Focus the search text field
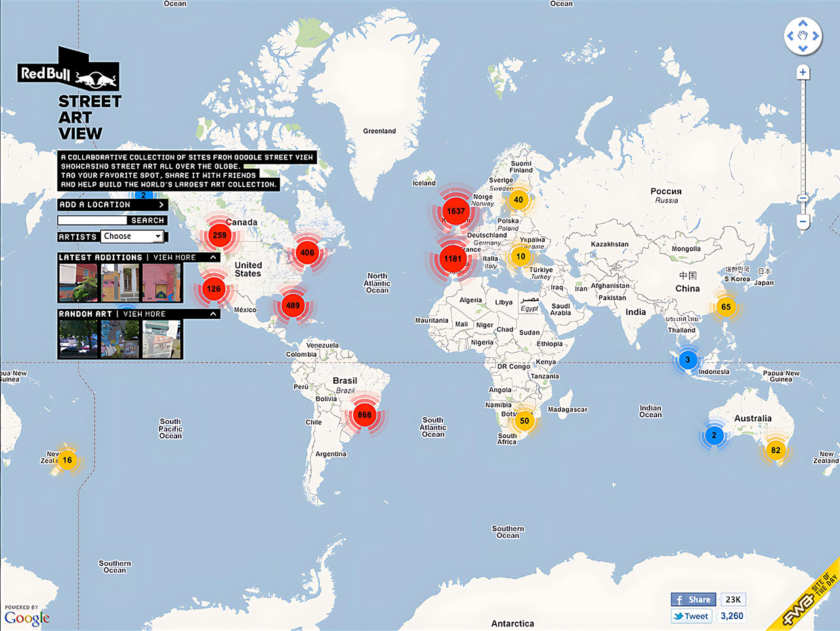The width and height of the screenshot is (840, 631). [93, 220]
